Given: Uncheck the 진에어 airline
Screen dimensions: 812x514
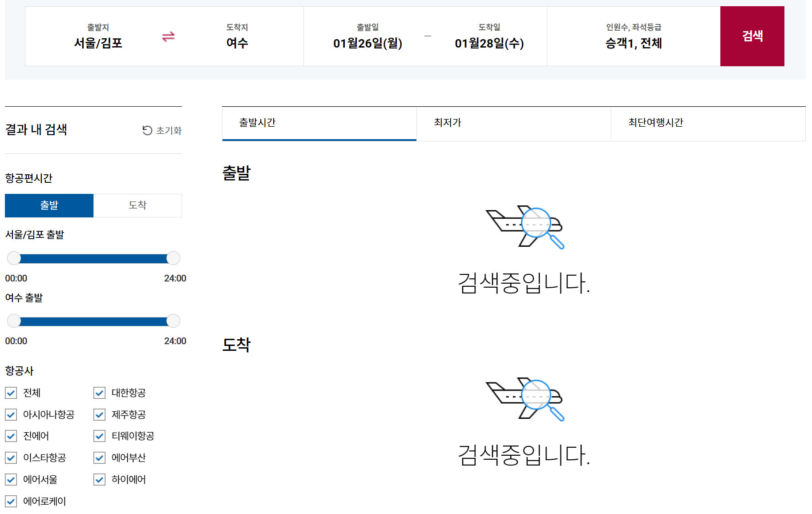Looking at the screenshot, I should pyautogui.click(x=11, y=436).
